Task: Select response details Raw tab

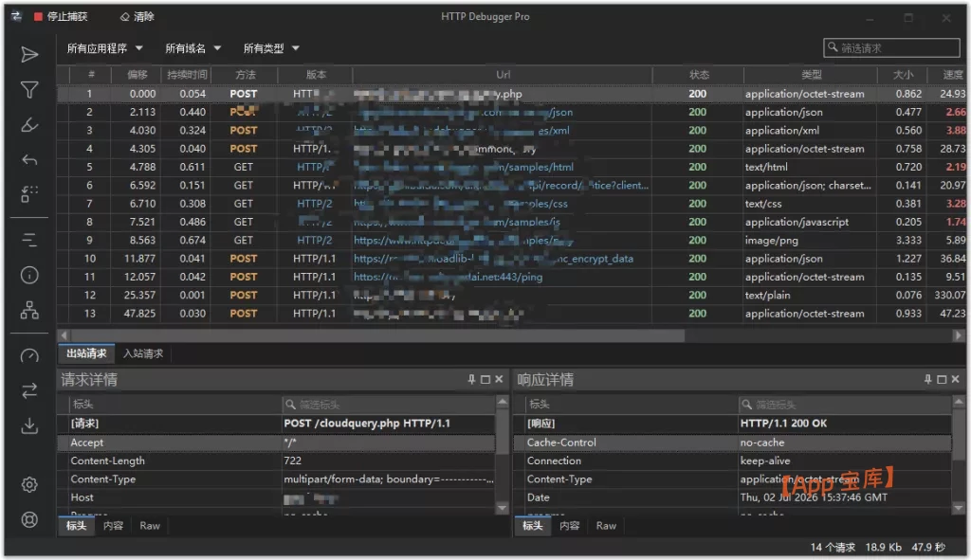Action: point(606,525)
